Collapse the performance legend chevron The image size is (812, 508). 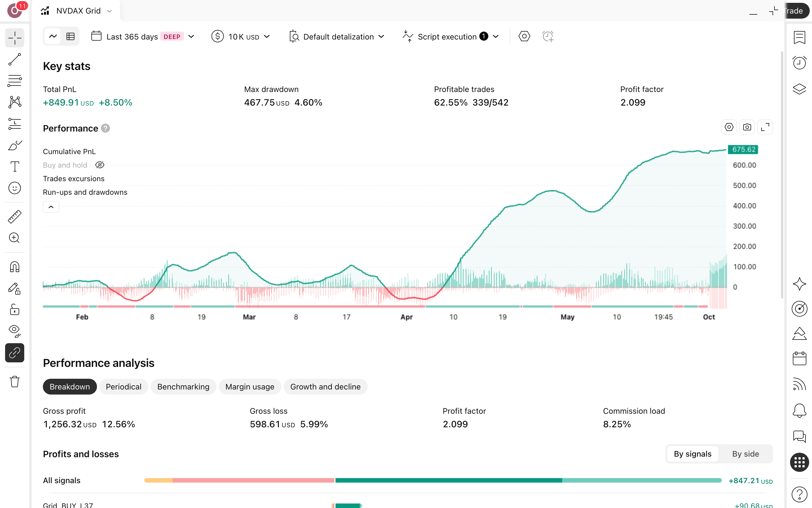point(51,207)
